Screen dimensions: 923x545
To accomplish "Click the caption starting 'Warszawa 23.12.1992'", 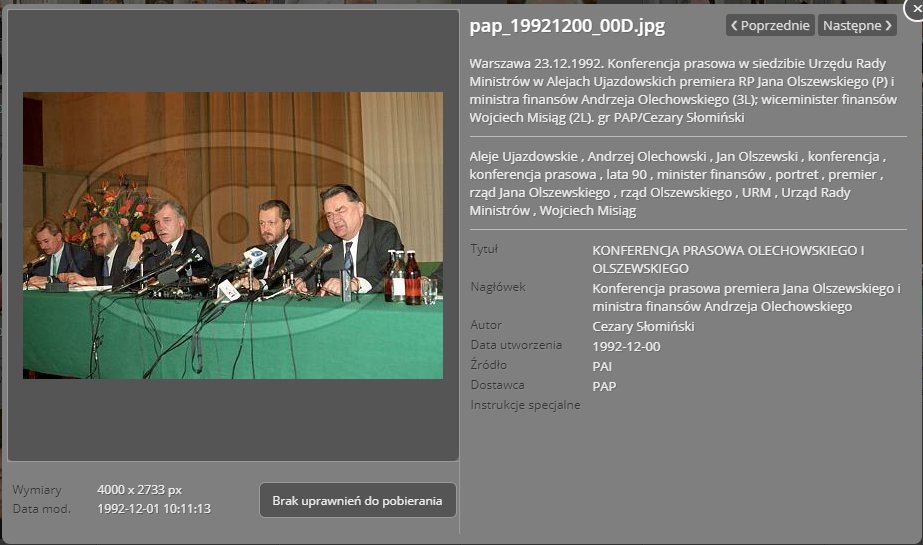I will click(x=683, y=91).
